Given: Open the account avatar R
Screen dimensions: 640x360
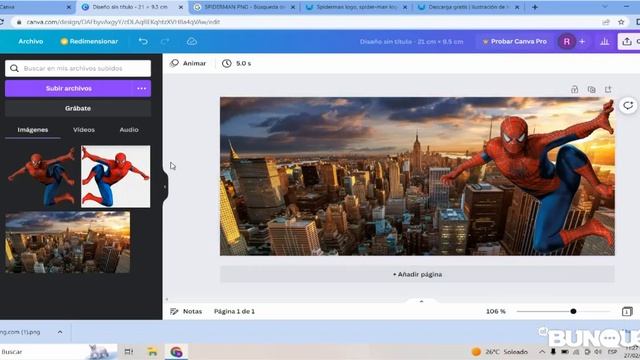Looking at the screenshot, I should click(567, 41).
